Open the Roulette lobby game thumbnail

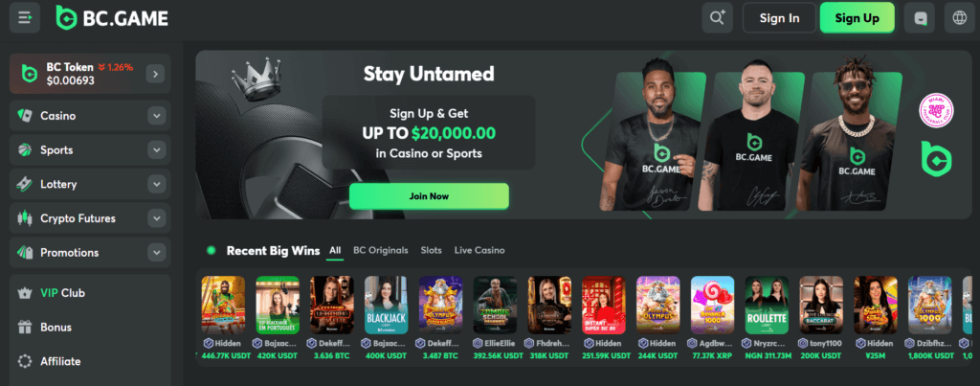click(x=767, y=306)
